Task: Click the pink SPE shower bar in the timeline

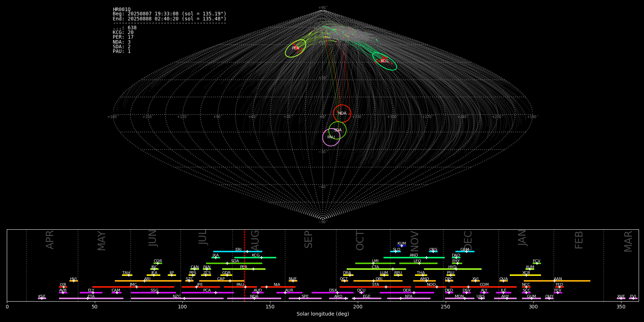Action: pos(305,298)
